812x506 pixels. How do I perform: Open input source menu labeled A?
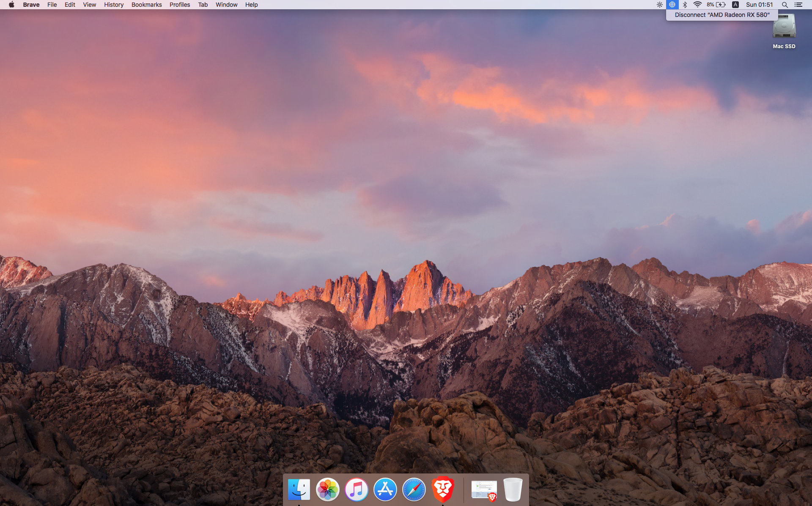pyautogui.click(x=735, y=5)
